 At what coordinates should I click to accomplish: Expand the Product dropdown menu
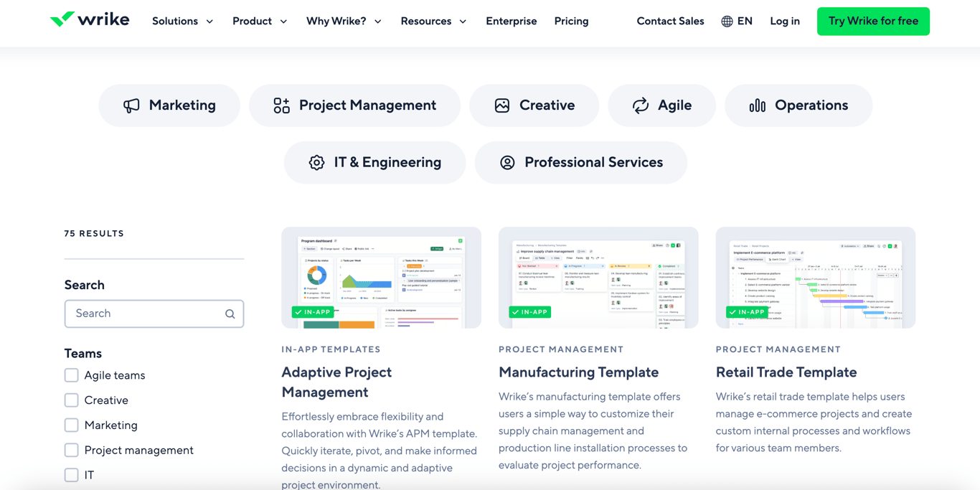(x=260, y=22)
